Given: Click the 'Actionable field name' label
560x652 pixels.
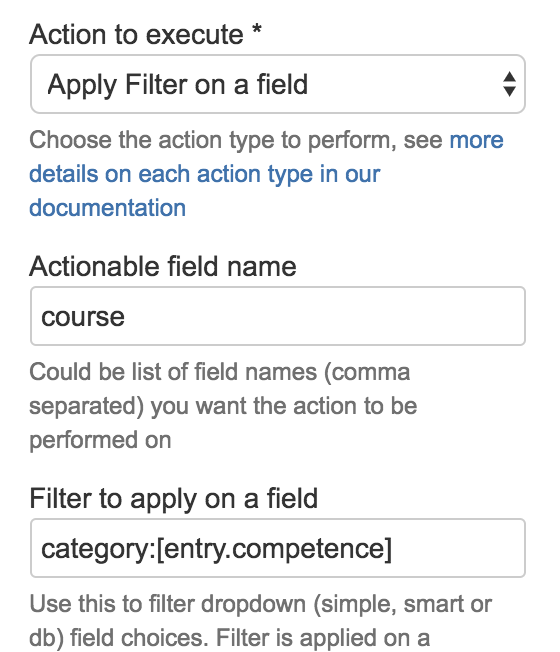Looking at the screenshot, I should click(x=163, y=266).
